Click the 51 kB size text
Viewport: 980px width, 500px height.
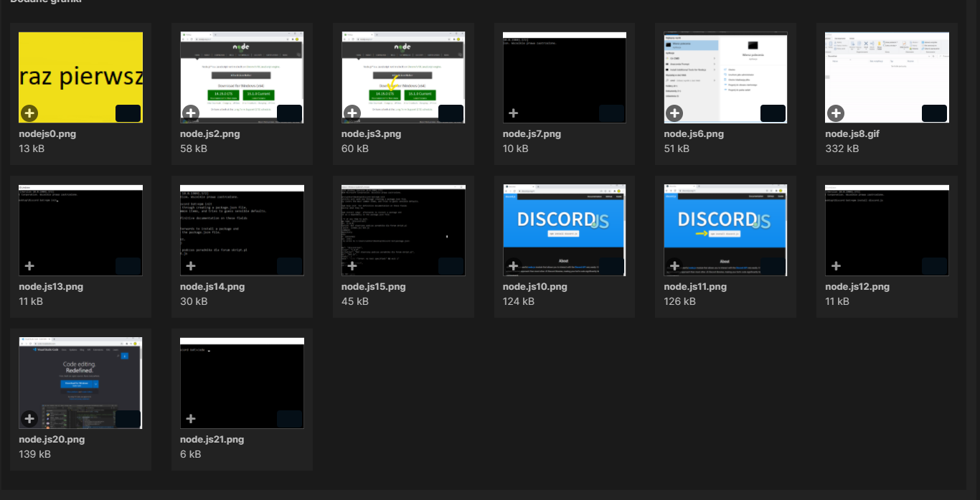tap(677, 148)
